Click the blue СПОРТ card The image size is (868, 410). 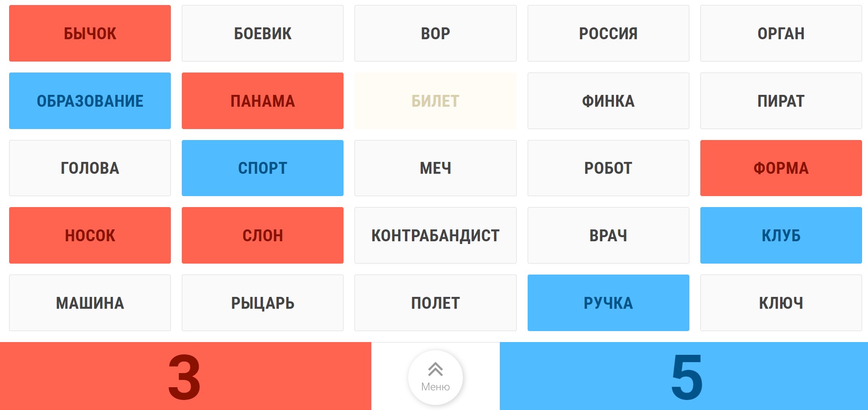(x=262, y=168)
